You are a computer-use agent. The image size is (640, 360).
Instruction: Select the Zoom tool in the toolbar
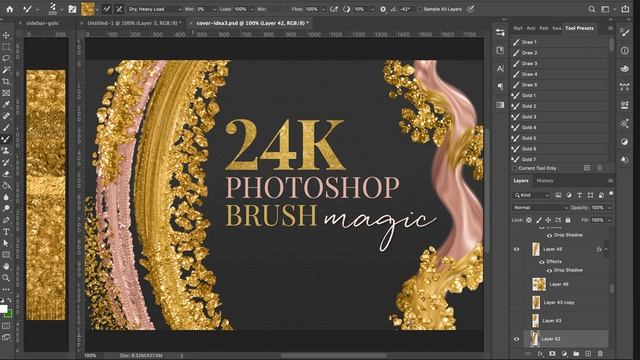click(x=6, y=278)
